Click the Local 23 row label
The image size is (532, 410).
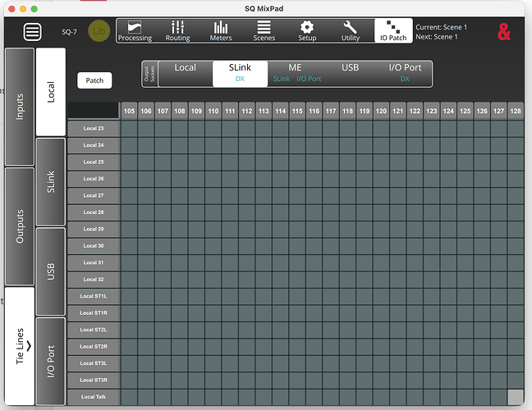click(94, 129)
